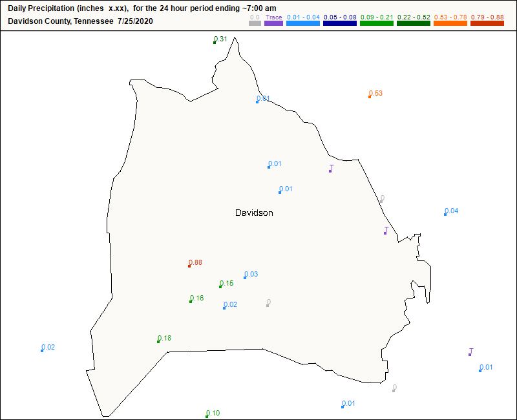517x420 pixels.
Task: Click the '0.79 - 0.88' legend range text
Action: tap(487, 17)
